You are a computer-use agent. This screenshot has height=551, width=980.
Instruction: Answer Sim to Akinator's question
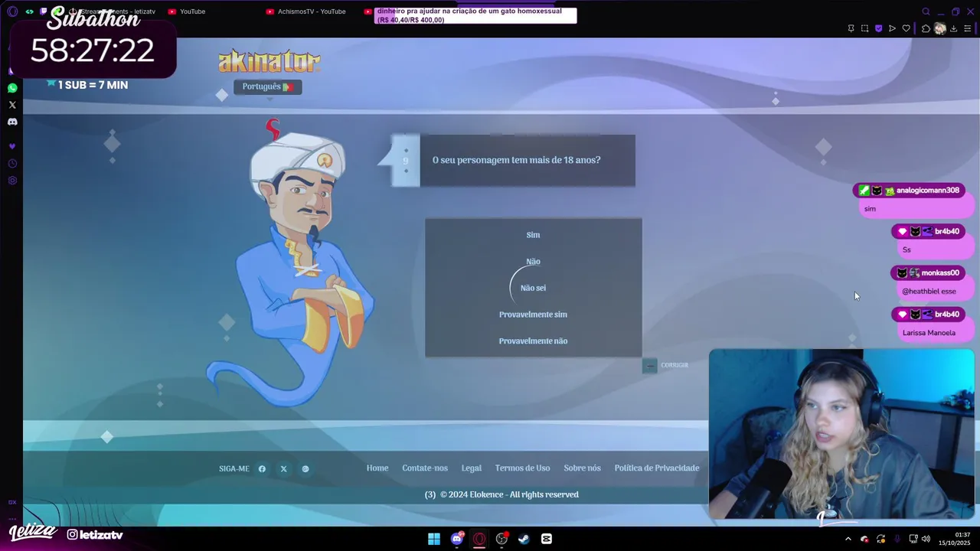coord(533,235)
